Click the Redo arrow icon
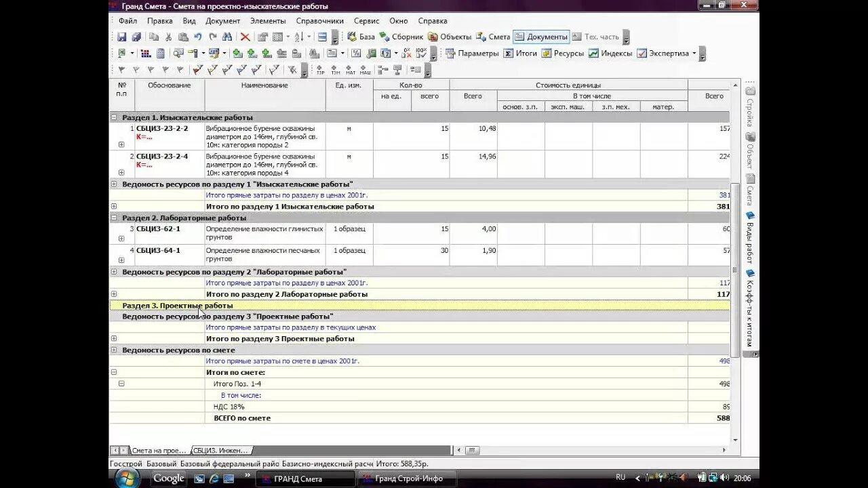Viewport: 868px width, 488px height. 213,37
